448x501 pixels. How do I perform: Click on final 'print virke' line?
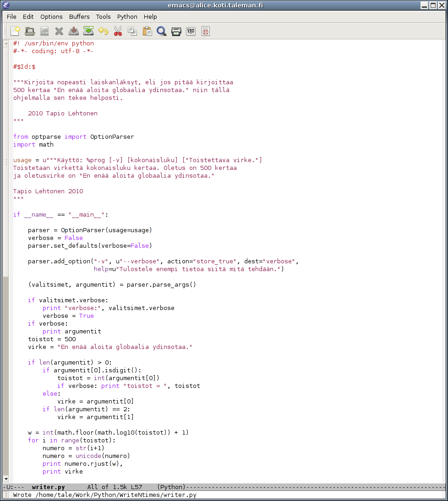63,472
